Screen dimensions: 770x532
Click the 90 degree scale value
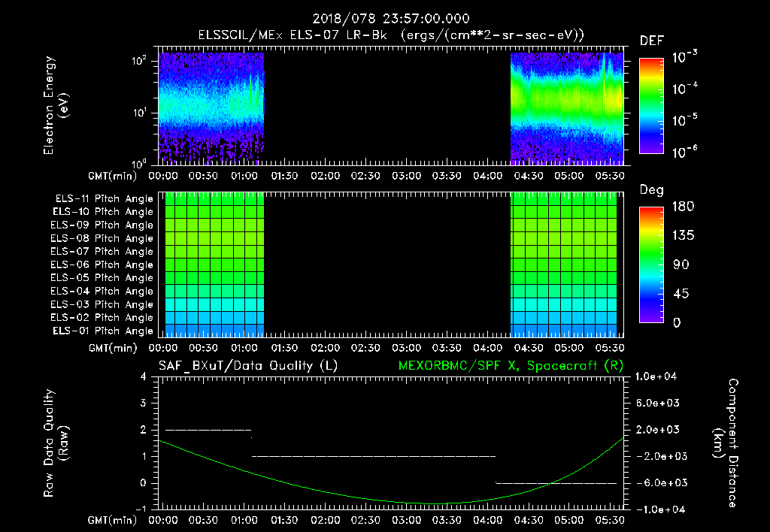click(681, 264)
